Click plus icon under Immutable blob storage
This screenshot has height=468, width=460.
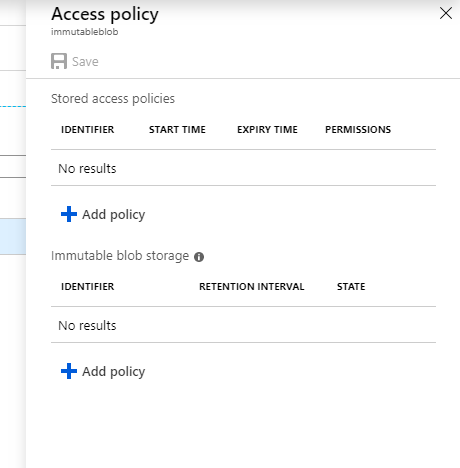69,371
